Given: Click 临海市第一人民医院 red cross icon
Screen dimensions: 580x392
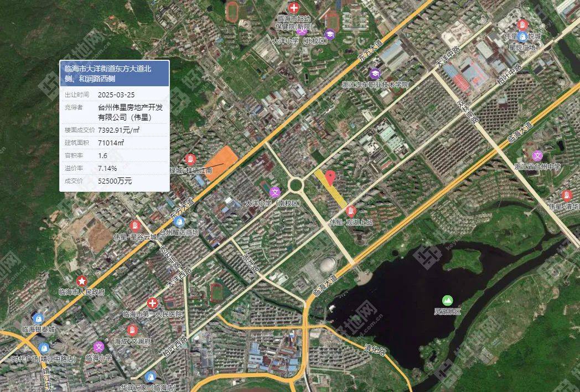Looking at the screenshot, I should pyautogui.click(x=152, y=304).
